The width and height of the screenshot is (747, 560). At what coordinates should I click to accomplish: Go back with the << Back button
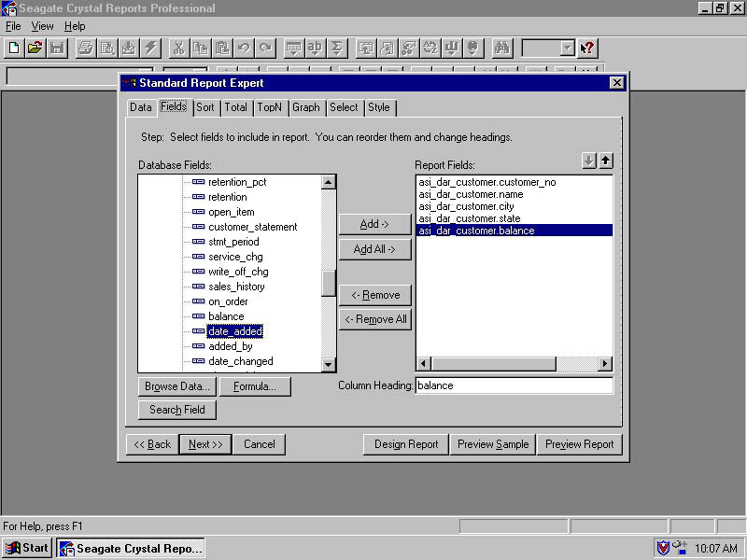152,444
